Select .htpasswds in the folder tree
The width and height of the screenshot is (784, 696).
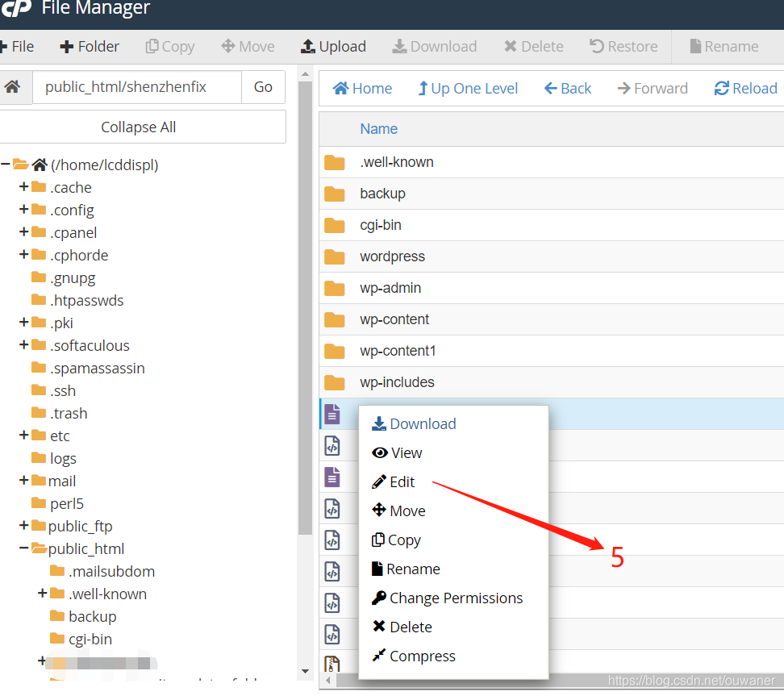pos(86,301)
